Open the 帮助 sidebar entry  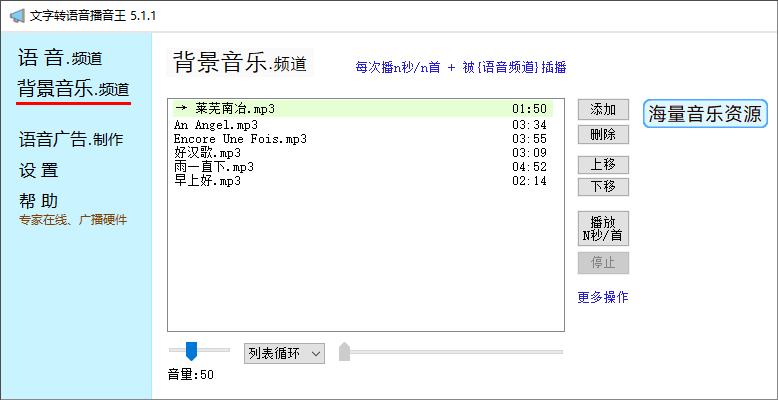coord(39,201)
